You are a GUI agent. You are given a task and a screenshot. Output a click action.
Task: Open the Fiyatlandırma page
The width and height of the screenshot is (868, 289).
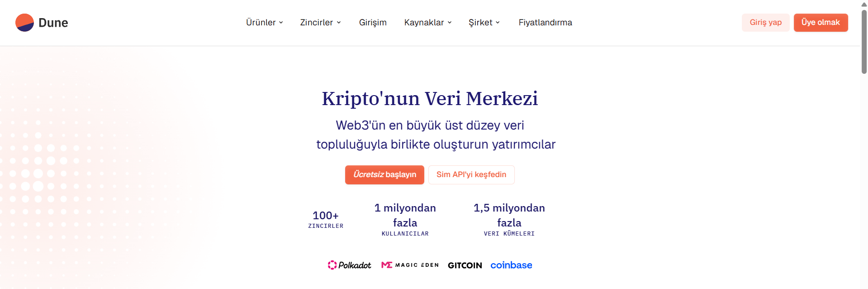pyautogui.click(x=545, y=22)
